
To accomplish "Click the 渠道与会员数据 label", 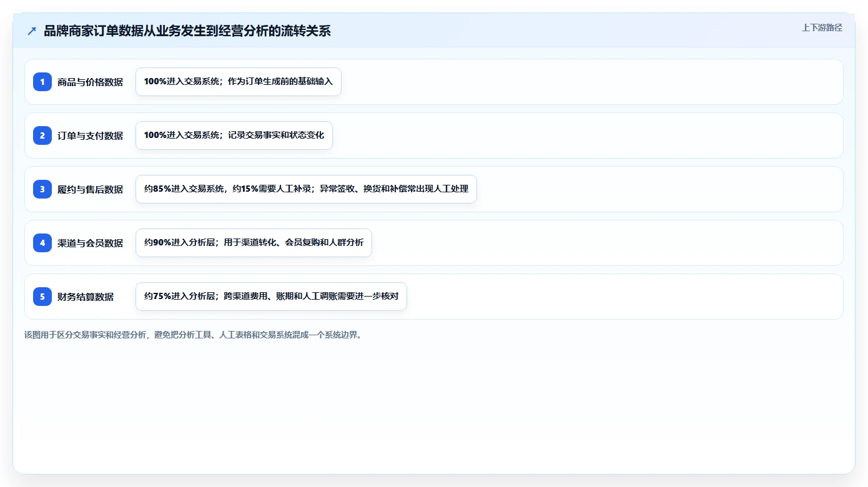I will (x=90, y=243).
